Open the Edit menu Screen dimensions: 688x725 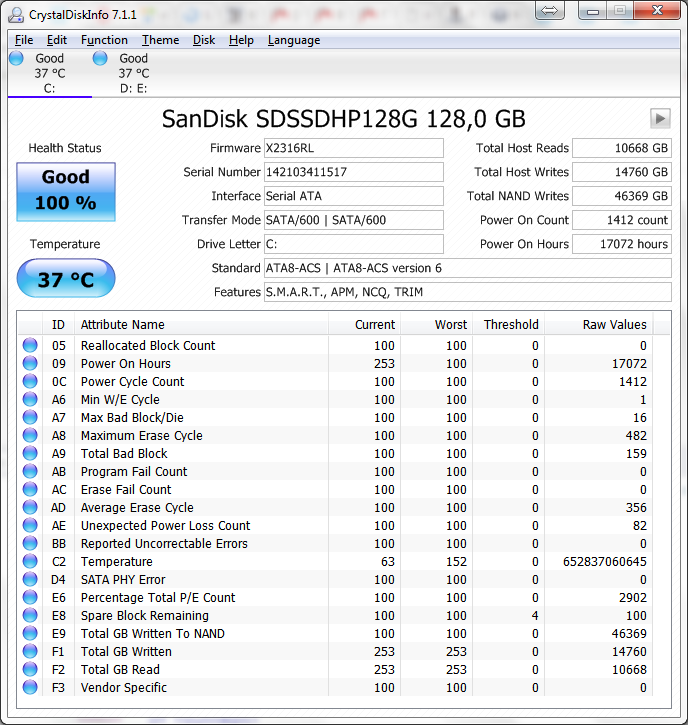(57, 40)
